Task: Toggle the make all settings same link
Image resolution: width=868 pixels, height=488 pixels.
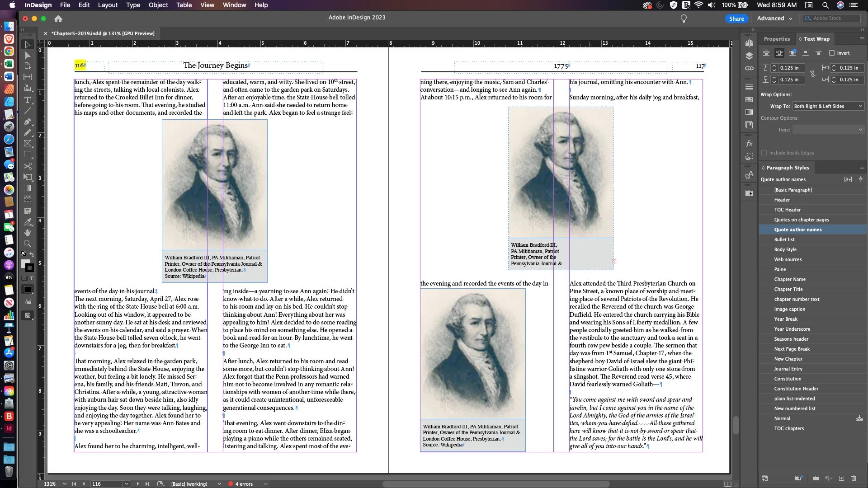Action: click(x=812, y=74)
